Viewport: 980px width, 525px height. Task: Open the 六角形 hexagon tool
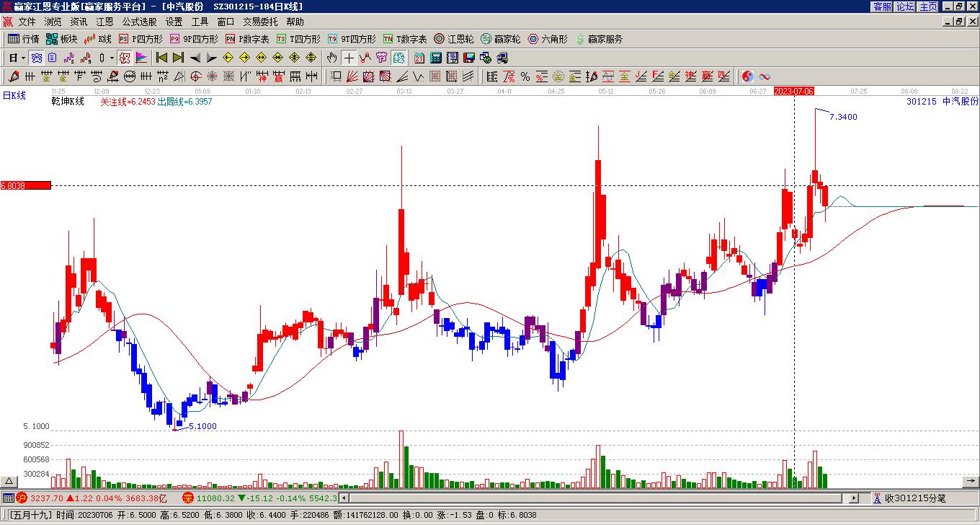tap(548, 39)
